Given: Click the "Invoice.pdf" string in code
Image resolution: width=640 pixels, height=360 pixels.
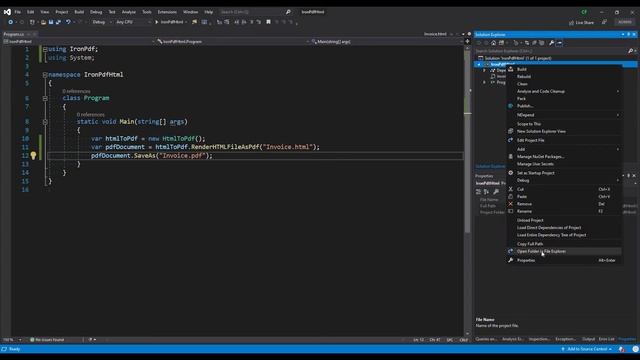Looking at the screenshot, I should coord(183,156).
